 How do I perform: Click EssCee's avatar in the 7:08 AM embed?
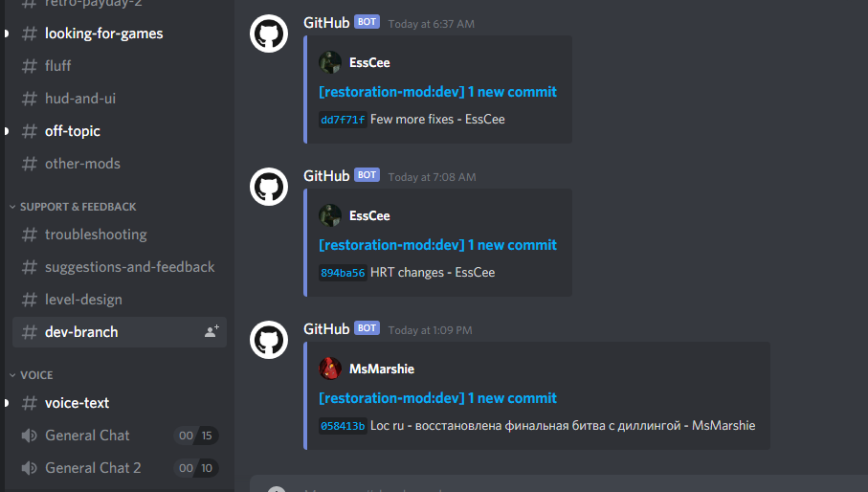pyautogui.click(x=330, y=215)
